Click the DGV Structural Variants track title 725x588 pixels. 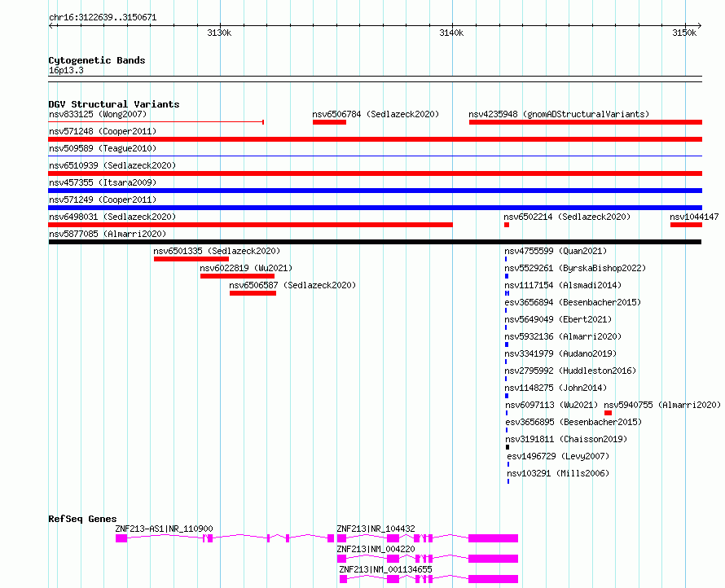(x=114, y=104)
